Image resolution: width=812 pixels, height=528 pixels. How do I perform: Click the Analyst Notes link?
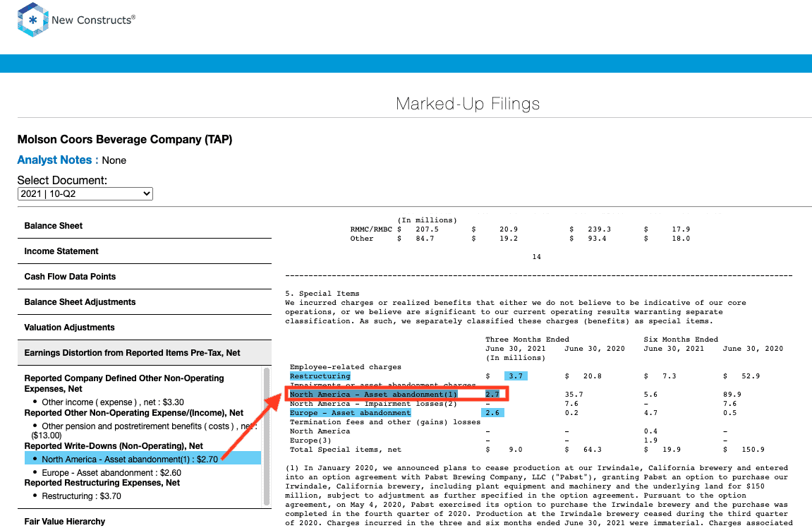57,160
